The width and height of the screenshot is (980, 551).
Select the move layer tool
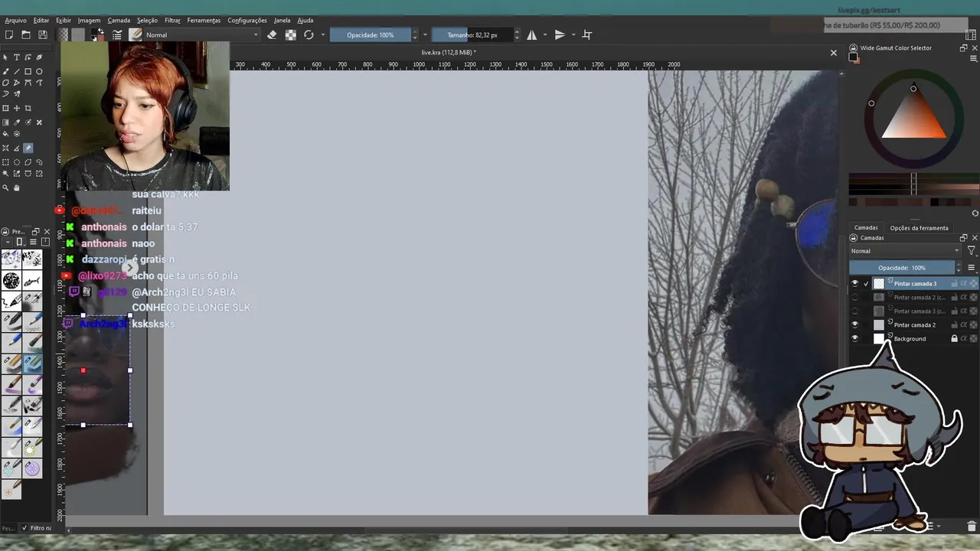click(17, 109)
